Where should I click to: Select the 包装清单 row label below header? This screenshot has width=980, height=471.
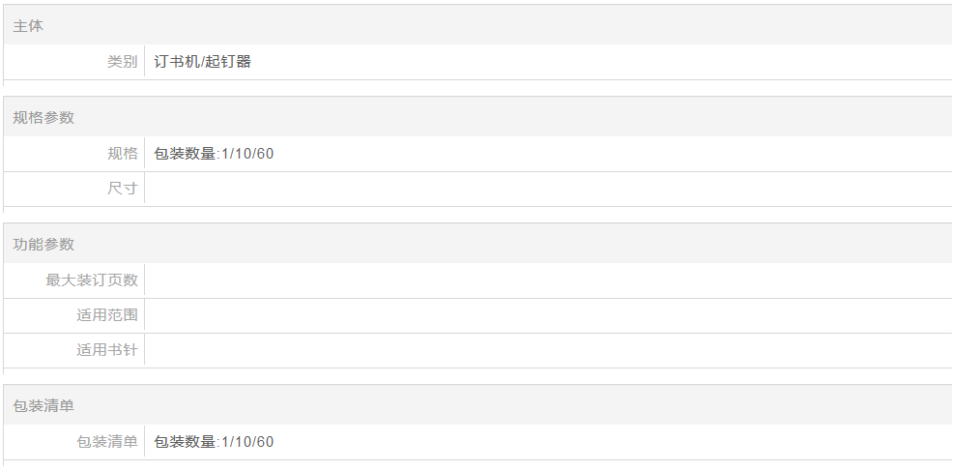pos(106,442)
